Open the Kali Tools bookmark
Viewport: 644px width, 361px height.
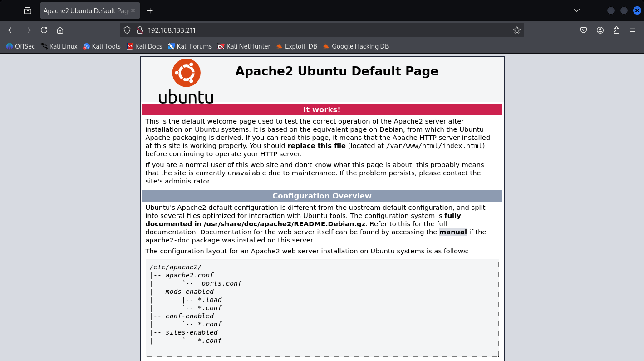(x=102, y=46)
